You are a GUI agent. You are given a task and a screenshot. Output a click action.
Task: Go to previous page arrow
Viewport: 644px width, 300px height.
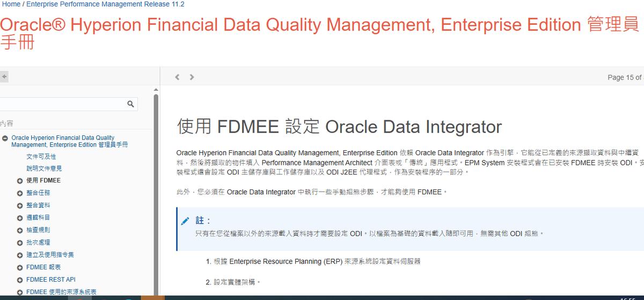178,77
